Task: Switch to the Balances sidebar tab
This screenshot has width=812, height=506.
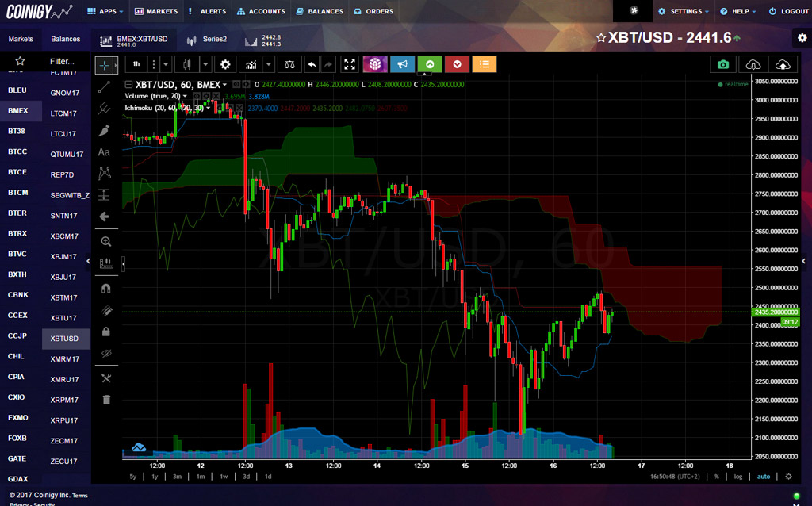Action: pyautogui.click(x=66, y=39)
